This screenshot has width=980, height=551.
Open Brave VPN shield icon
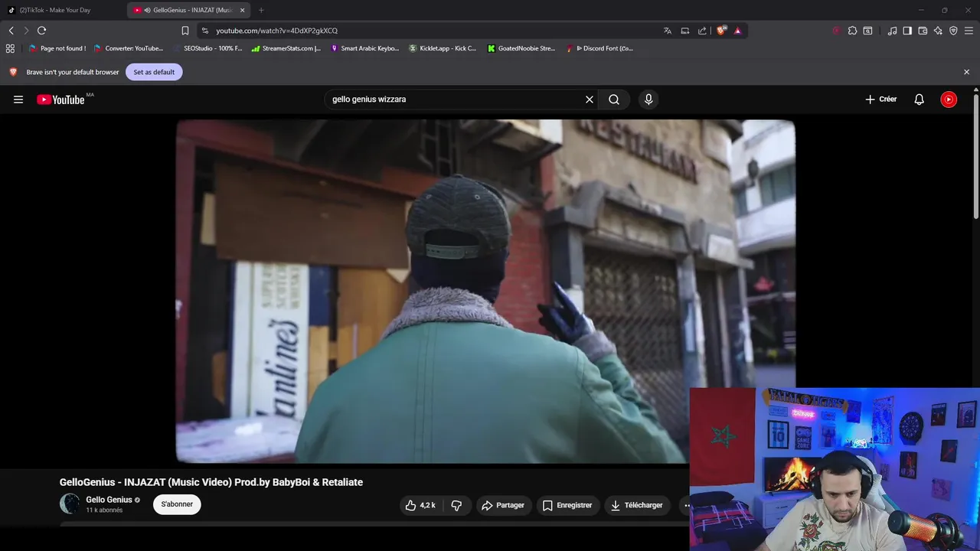click(x=953, y=31)
